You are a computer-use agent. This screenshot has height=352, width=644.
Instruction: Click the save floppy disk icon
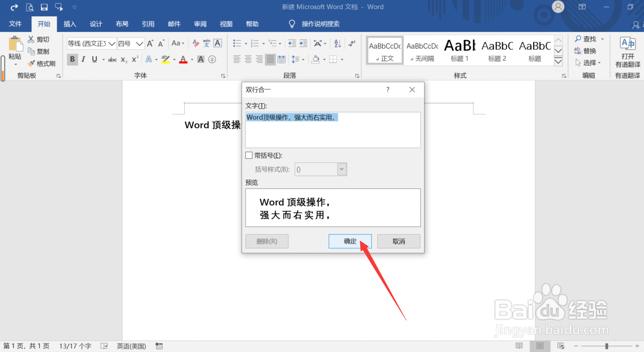pos(44,7)
